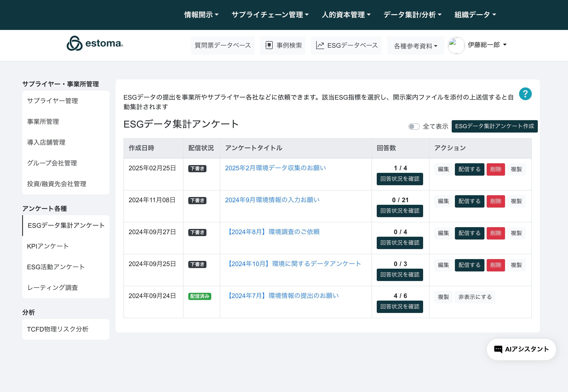Expand the 情報開示 dropdown menu

pyautogui.click(x=201, y=15)
